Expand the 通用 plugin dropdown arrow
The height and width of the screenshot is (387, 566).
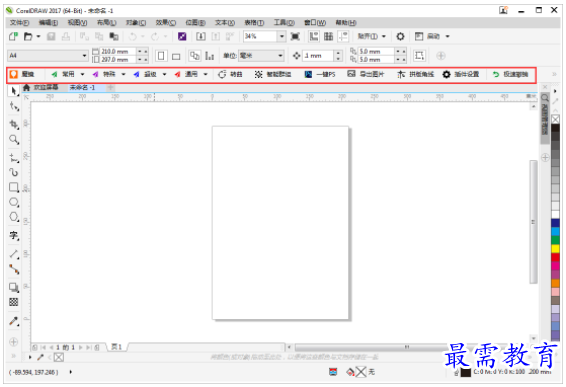pyautogui.click(x=205, y=74)
